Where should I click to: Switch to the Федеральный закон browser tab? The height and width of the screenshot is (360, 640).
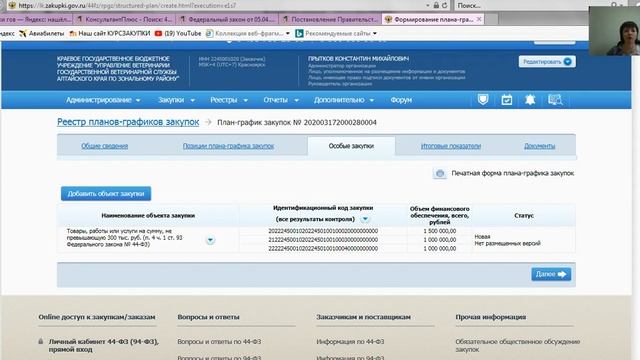pyautogui.click(x=227, y=19)
